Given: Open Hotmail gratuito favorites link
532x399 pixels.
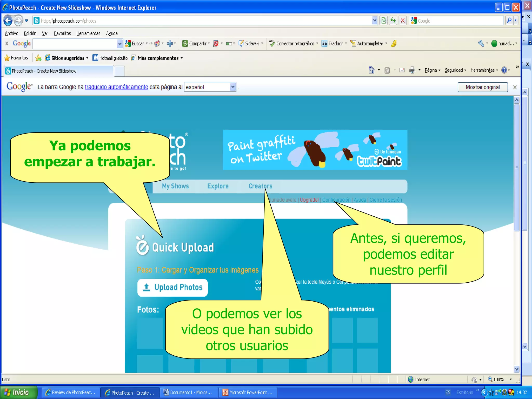Looking at the screenshot, I should [x=110, y=58].
